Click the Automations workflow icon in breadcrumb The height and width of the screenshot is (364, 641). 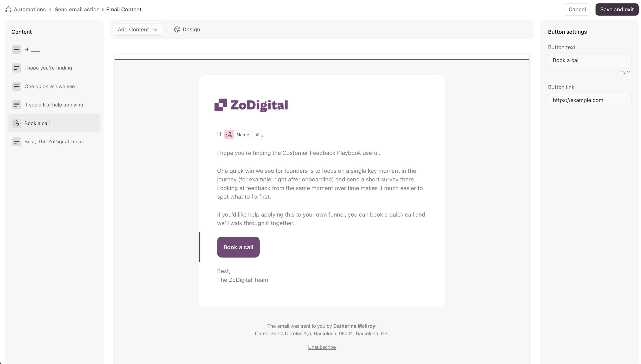pyautogui.click(x=8, y=10)
